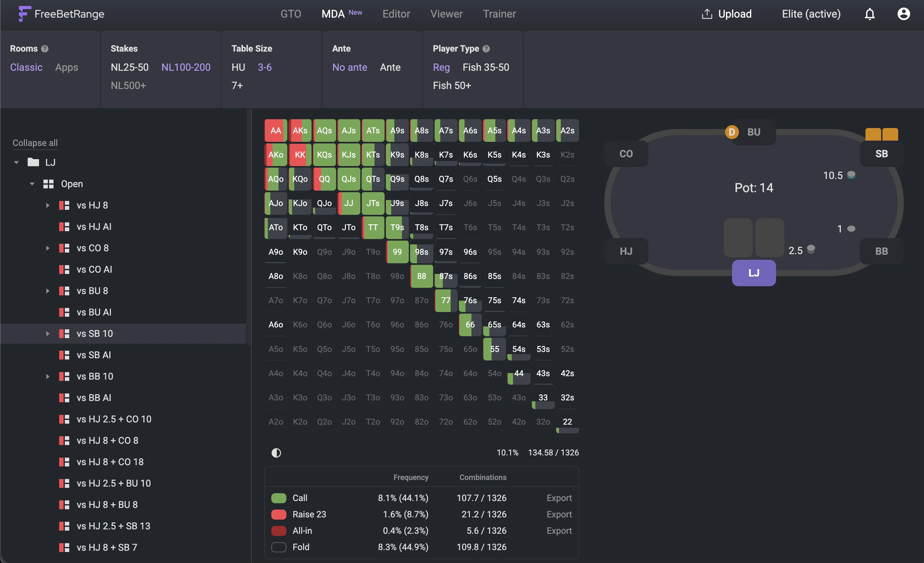The width and height of the screenshot is (924, 563).
Task: Click the Collapse all link
Action: point(35,143)
